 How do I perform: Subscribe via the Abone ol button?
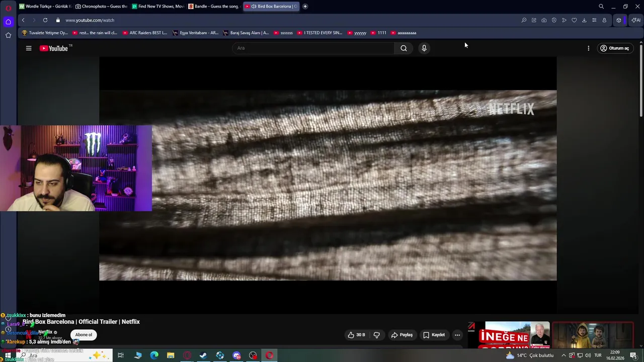[x=84, y=335]
